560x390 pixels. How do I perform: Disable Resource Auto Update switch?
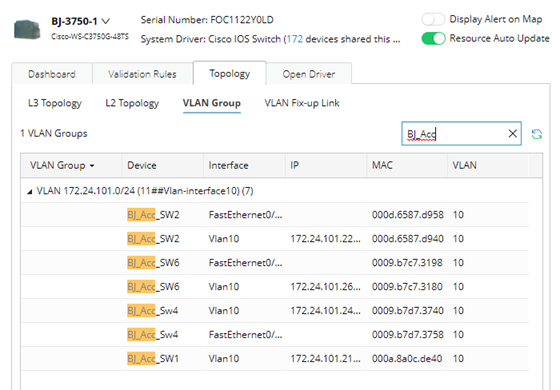click(433, 39)
